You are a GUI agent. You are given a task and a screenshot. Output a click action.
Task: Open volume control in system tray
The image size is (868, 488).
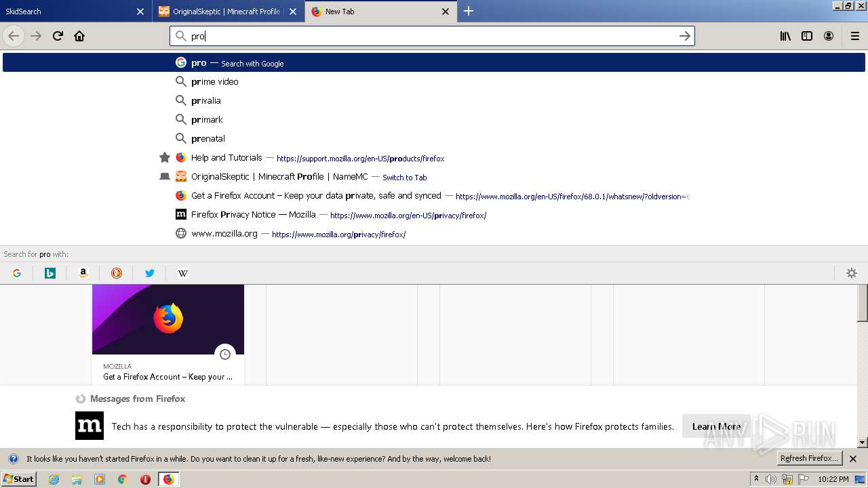pos(771,479)
